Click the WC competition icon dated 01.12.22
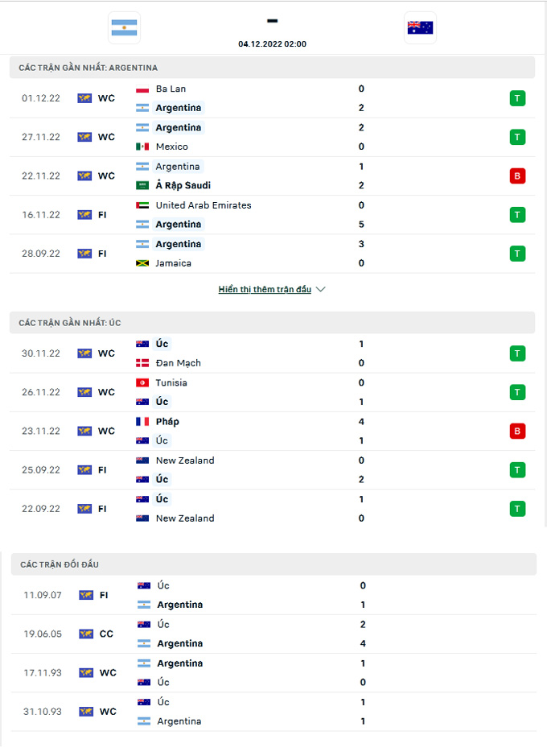Viewport: 547px width, 756px height. (84, 98)
